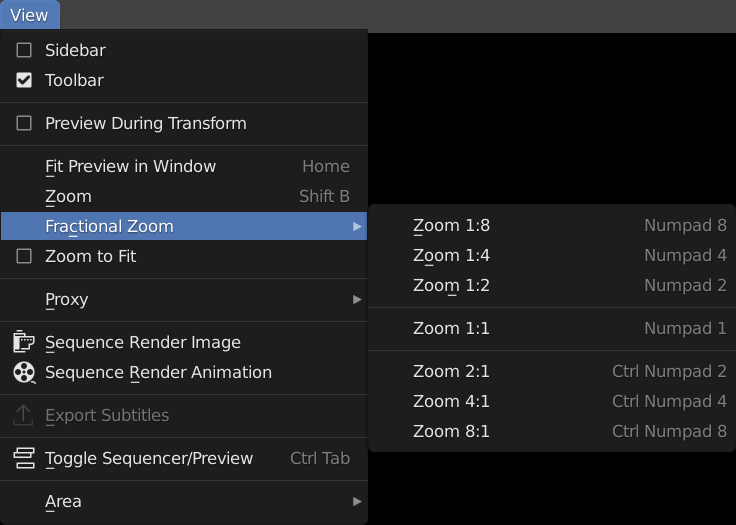The height and width of the screenshot is (525, 736).
Task: Click the Toggle Sequencer/Preview strips icon
Action: click(x=24, y=458)
